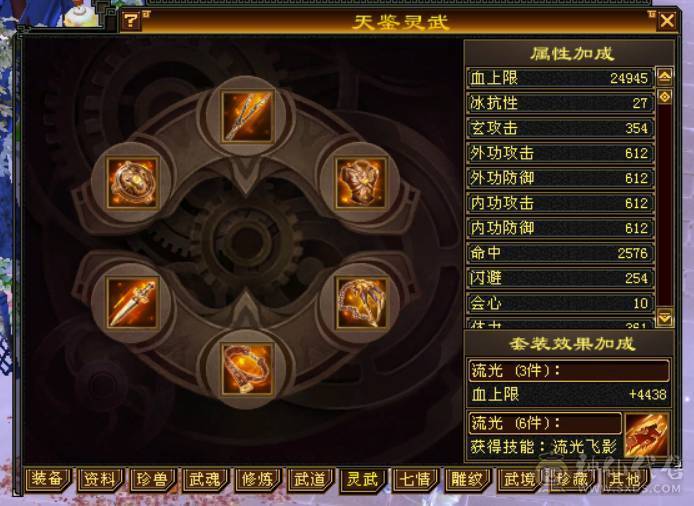Screen dimensions: 694x506
Task: Select the spear weapon slot icon
Action: [247, 116]
